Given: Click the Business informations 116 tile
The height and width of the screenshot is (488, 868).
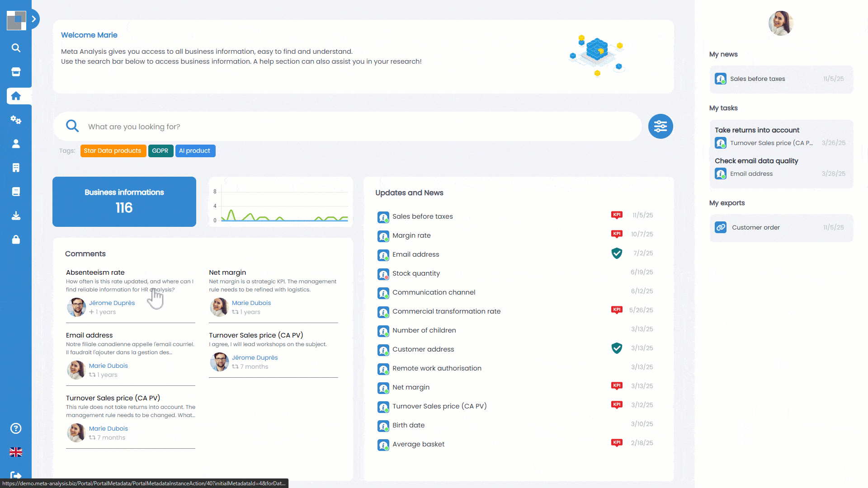Looking at the screenshot, I should [x=124, y=202].
